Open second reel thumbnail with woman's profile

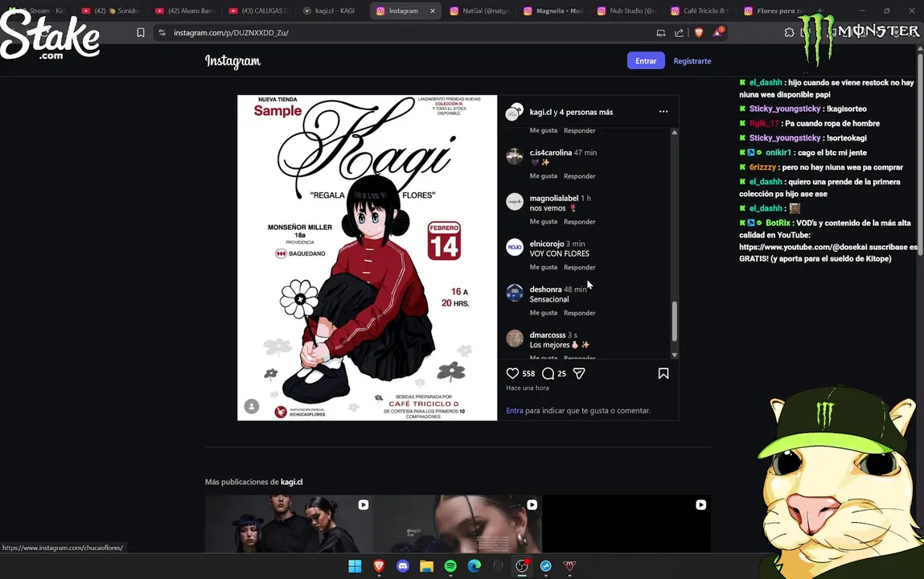coord(458,524)
